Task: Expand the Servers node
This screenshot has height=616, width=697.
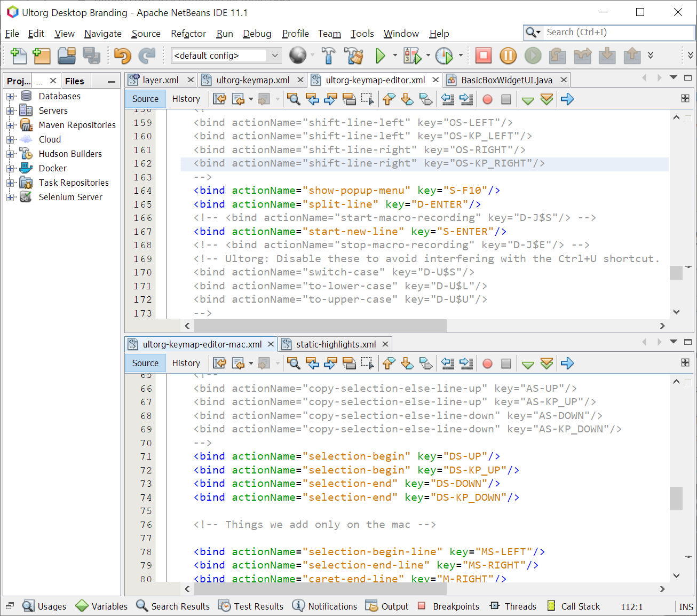Action: point(10,111)
